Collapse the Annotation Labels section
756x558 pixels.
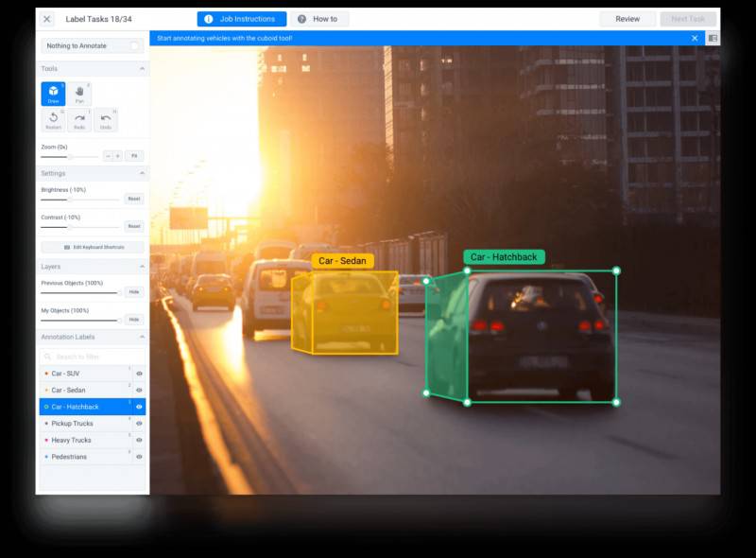142,337
